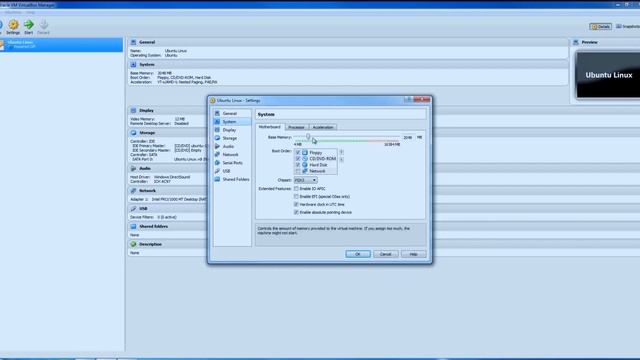Uncheck CD/DVD-ROM in Boot Order list
The image size is (640, 360).
pyautogui.click(x=298, y=158)
